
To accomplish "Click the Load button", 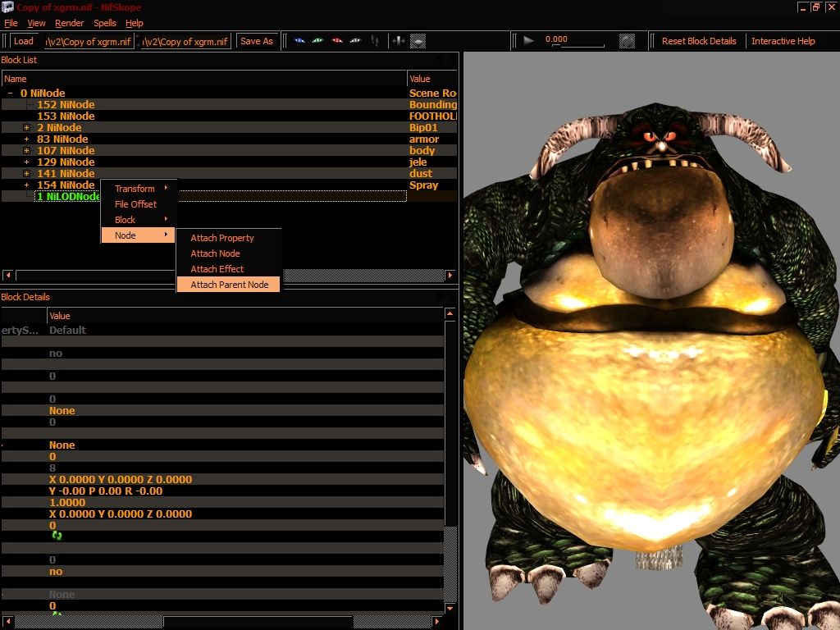I will 24,41.
